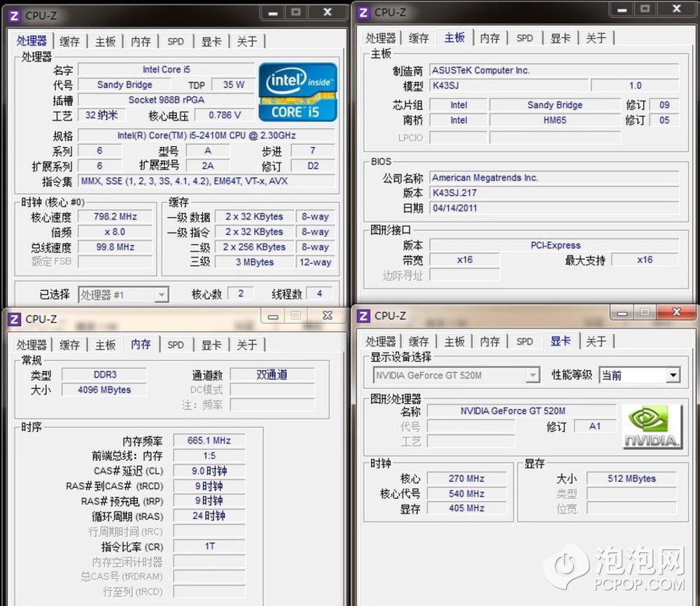
Task: Switch to the 内存 tab in the mainboard window
Action: pyautogui.click(x=490, y=38)
